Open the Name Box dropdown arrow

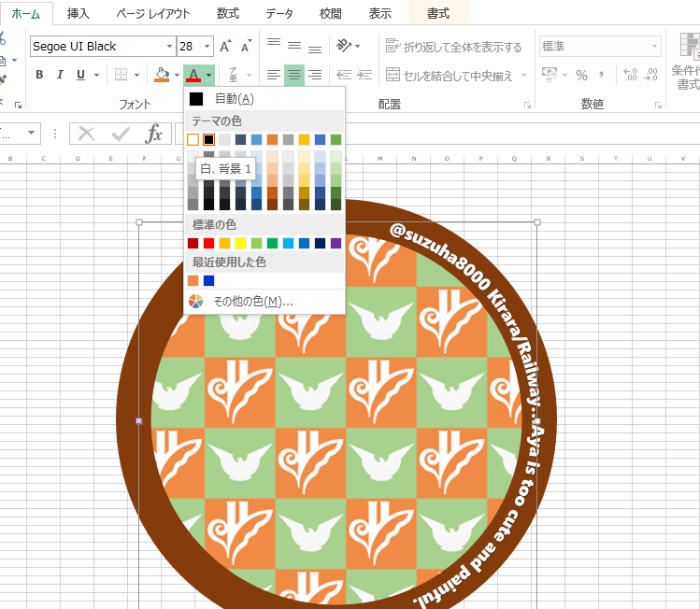pyautogui.click(x=31, y=133)
